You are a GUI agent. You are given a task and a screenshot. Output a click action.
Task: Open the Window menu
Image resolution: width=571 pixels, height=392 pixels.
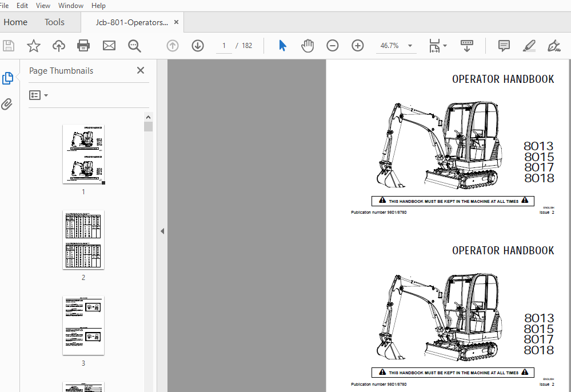(71, 6)
